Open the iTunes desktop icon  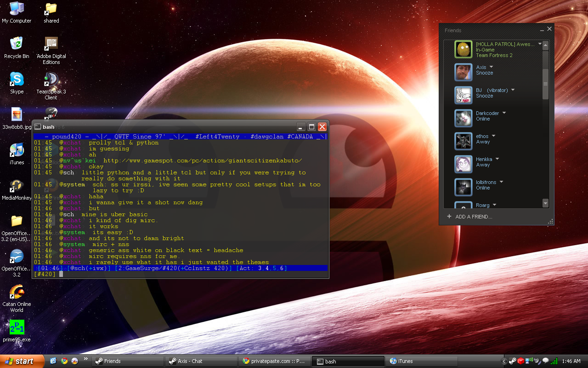pyautogui.click(x=17, y=151)
